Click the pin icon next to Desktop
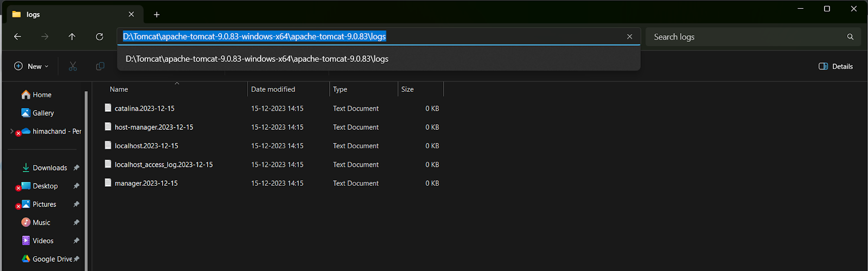The image size is (868, 271). point(76,186)
